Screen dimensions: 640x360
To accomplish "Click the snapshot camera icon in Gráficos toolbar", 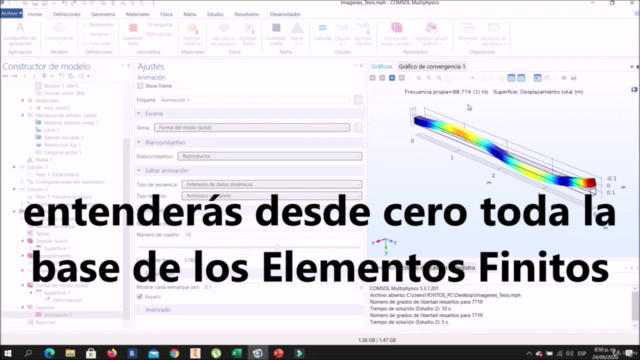I will (564, 78).
